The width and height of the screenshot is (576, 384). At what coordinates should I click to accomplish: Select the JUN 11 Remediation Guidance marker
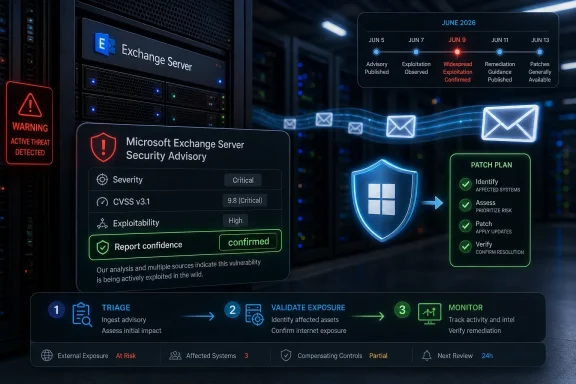coord(499,52)
